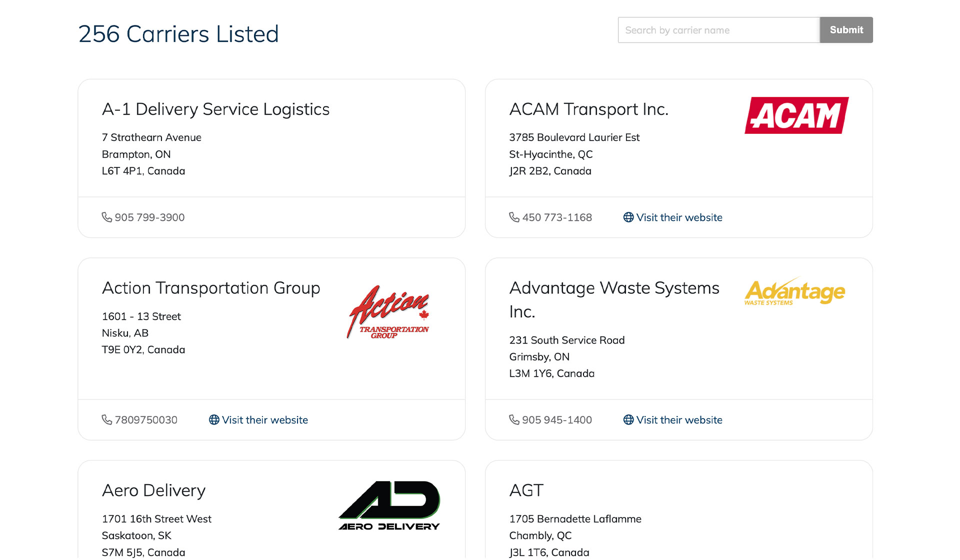Viewport: 960px width, 560px height.
Task: Open Advantage Waste Systems website link
Action: [x=679, y=420]
